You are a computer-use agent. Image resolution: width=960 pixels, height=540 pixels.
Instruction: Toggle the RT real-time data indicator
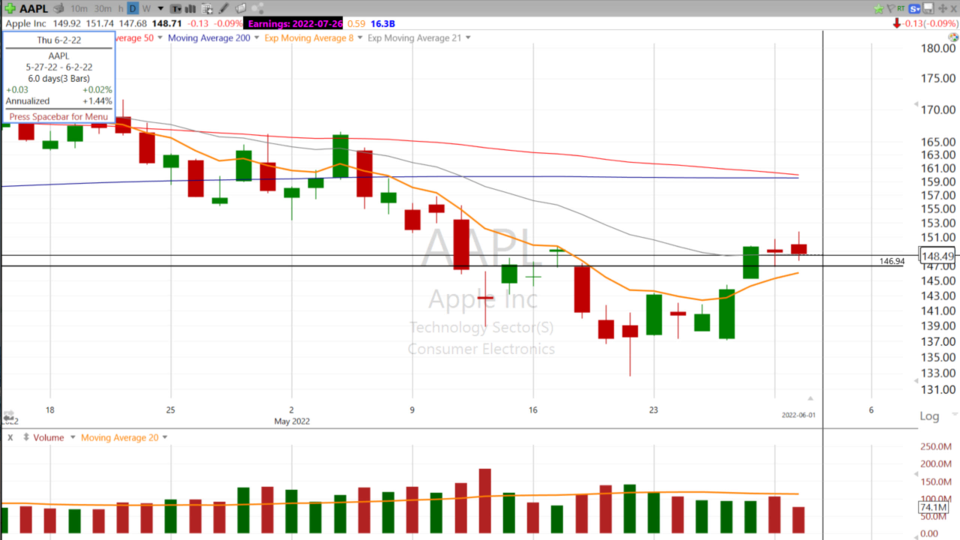point(900,8)
